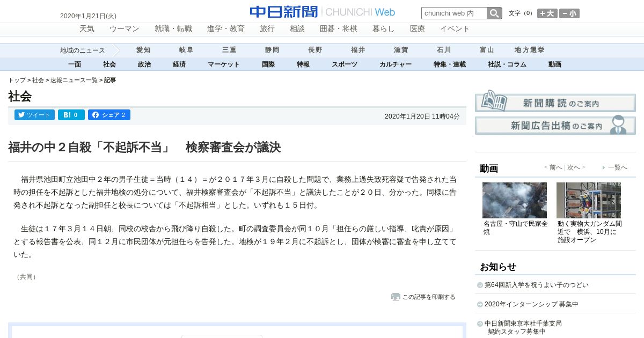Select 滋賀 regional news

[401, 50]
